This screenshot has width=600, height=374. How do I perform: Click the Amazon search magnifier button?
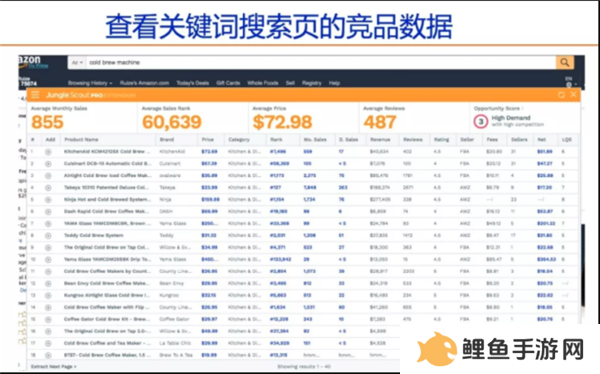pyautogui.click(x=564, y=62)
